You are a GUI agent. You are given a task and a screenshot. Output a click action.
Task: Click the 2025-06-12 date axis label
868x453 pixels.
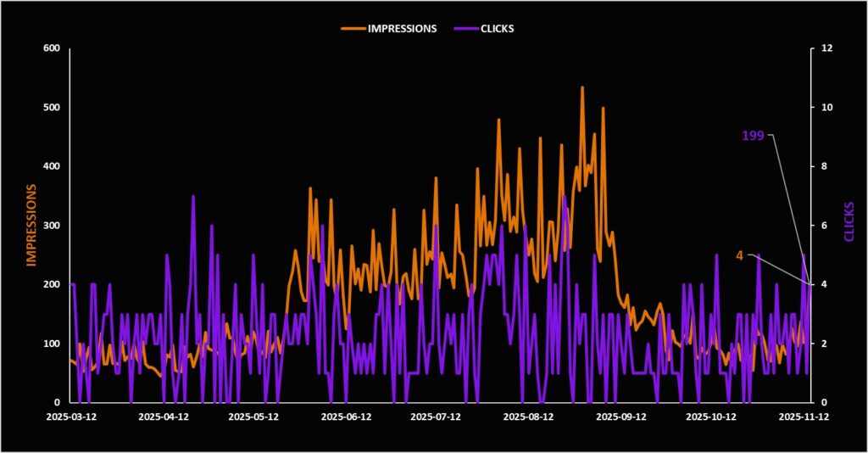(345, 417)
